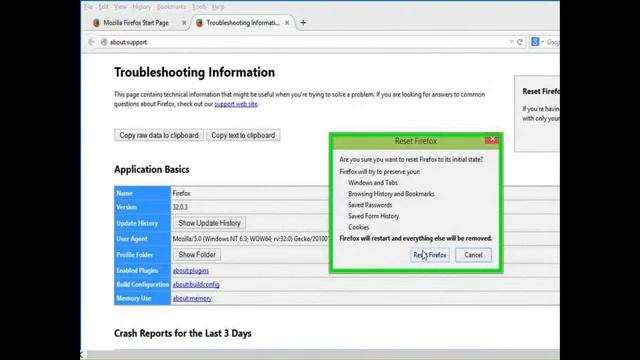Viewport: 640px width, 360px height.
Task: Follow the support web site link
Action: click(236, 104)
